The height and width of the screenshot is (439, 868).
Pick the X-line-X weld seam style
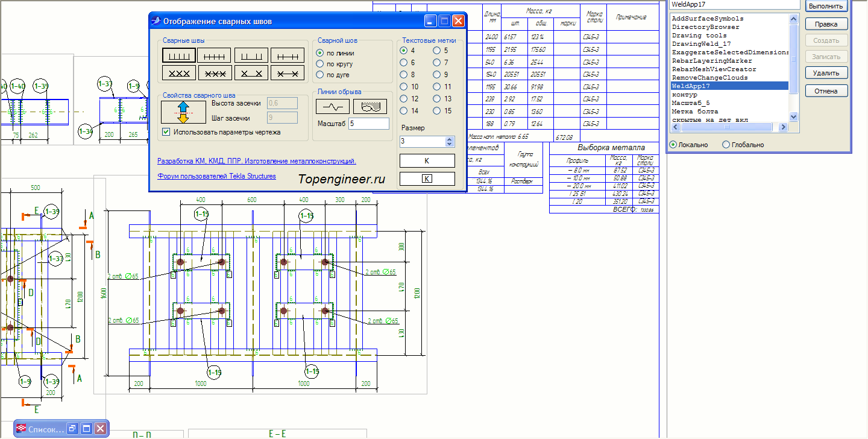(251, 73)
